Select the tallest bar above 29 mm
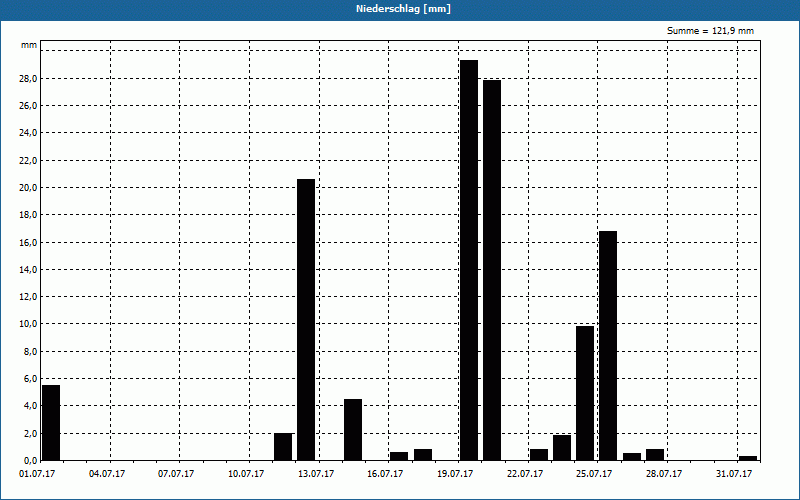This screenshot has width=800, height=500. click(469, 260)
